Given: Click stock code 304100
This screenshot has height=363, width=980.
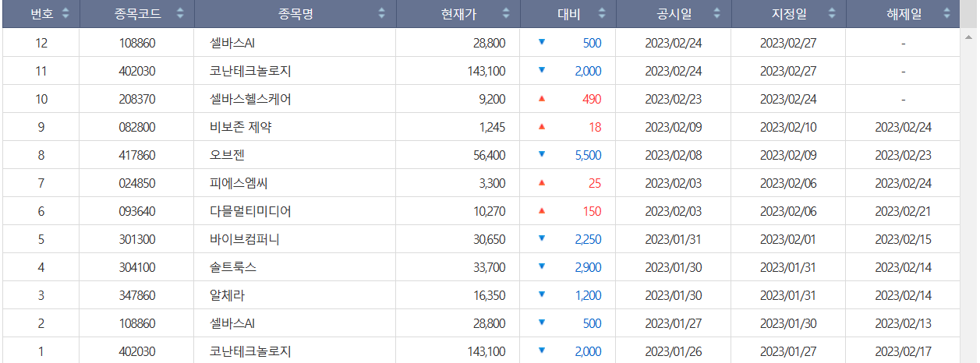Looking at the screenshot, I should click(x=137, y=267).
